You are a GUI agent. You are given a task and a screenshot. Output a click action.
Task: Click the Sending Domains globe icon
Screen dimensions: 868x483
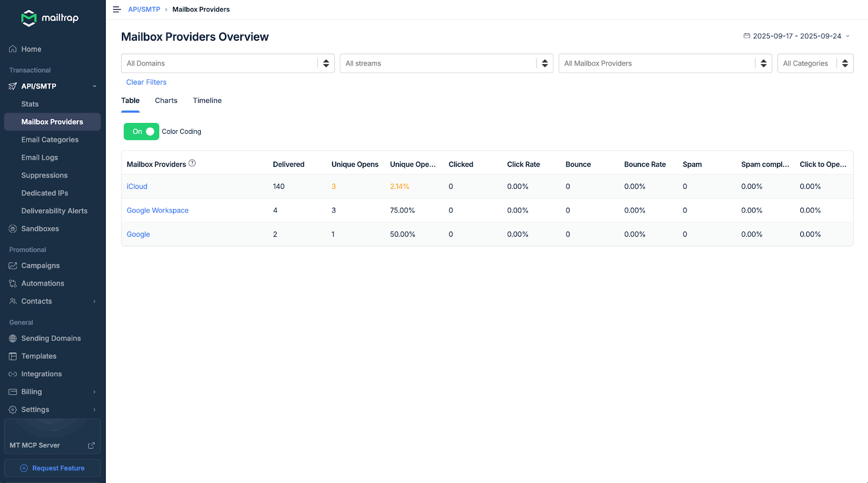(13, 338)
